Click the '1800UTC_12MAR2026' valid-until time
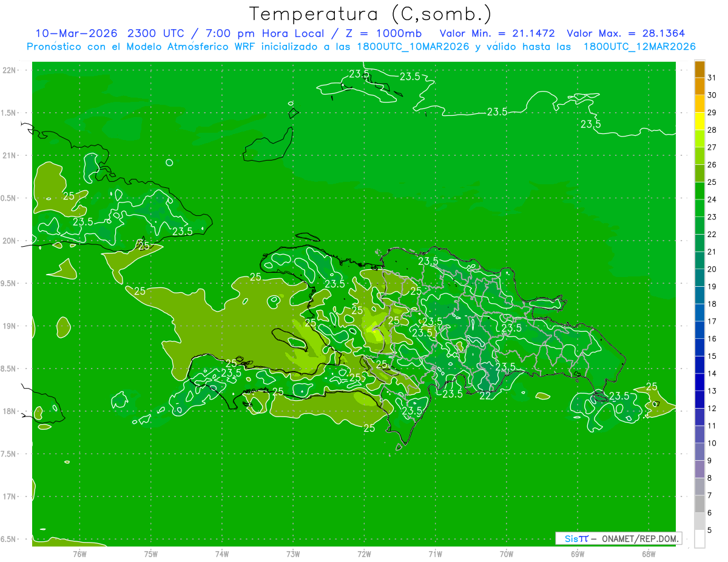This screenshot has height=562, width=728. click(x=639, y=47)
